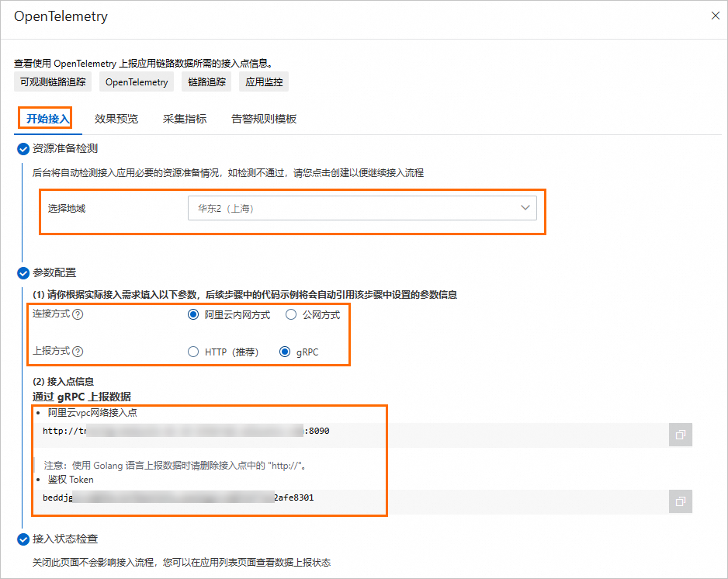Click the Golang 注意 note text
The image size is (728, 579).
pyautogui.click(x=176, y=465)
